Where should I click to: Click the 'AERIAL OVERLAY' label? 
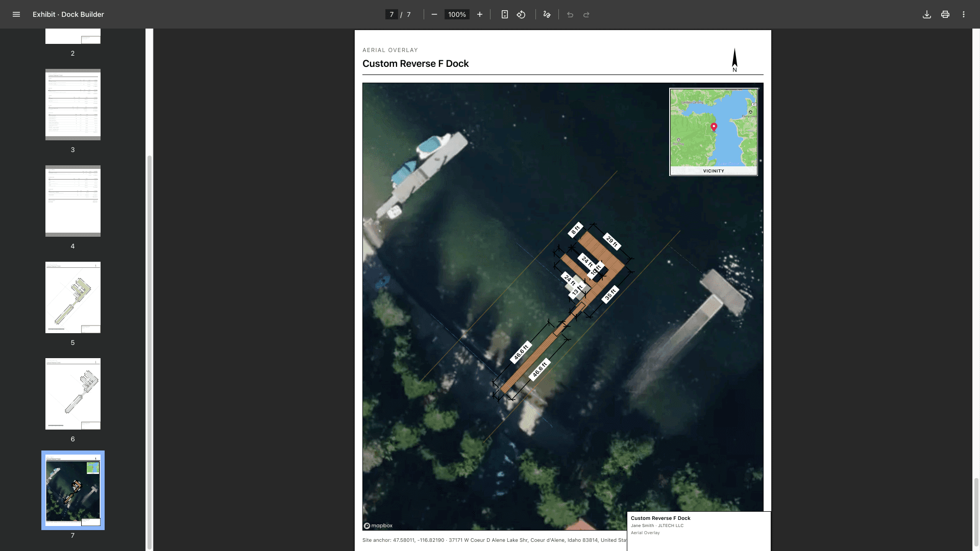pos(390,50)
